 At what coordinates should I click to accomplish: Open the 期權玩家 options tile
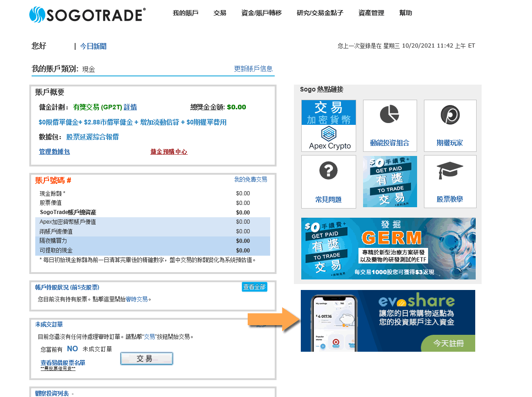pos(450,125)
